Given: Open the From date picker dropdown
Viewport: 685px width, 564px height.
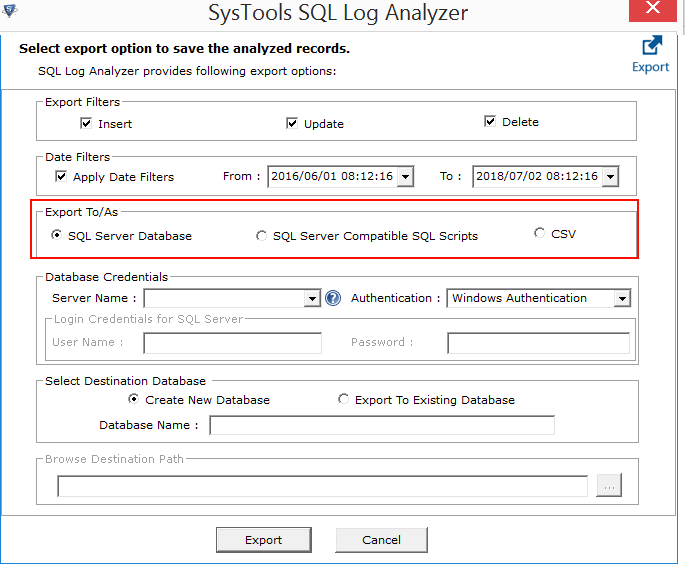Looking at the screenshot, I should [405, 176].
